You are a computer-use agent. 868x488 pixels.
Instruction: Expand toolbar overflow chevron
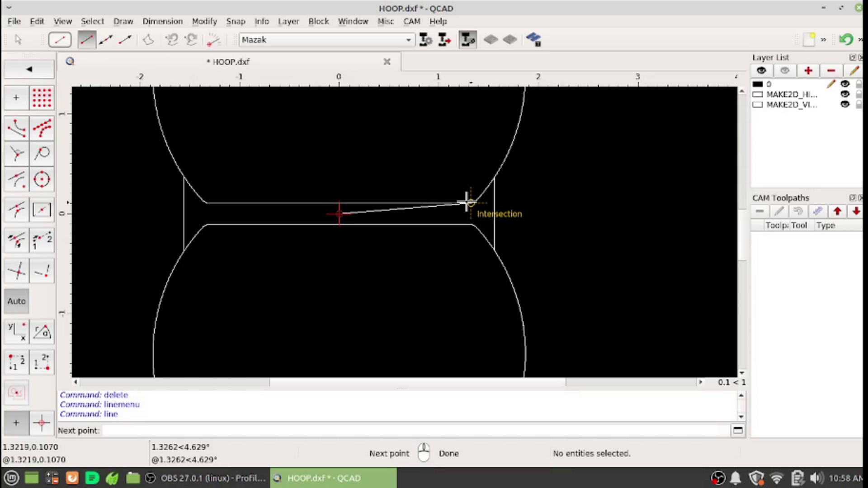coord(824,40)
